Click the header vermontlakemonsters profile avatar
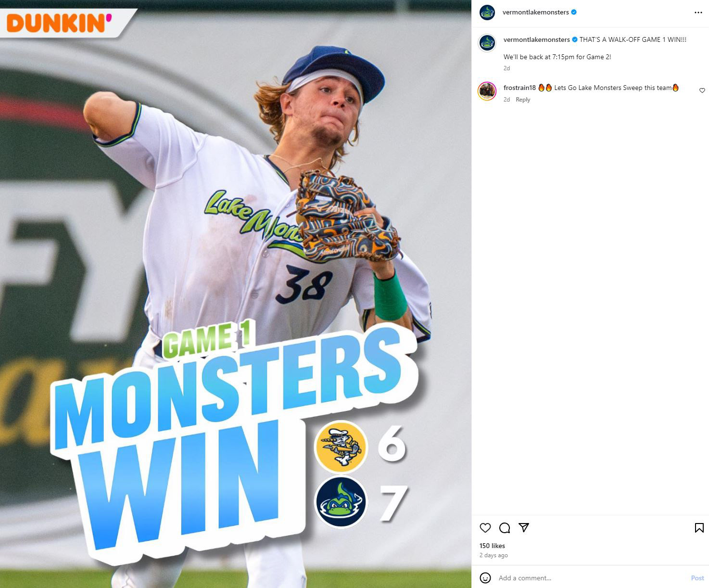 click(487, 13)
